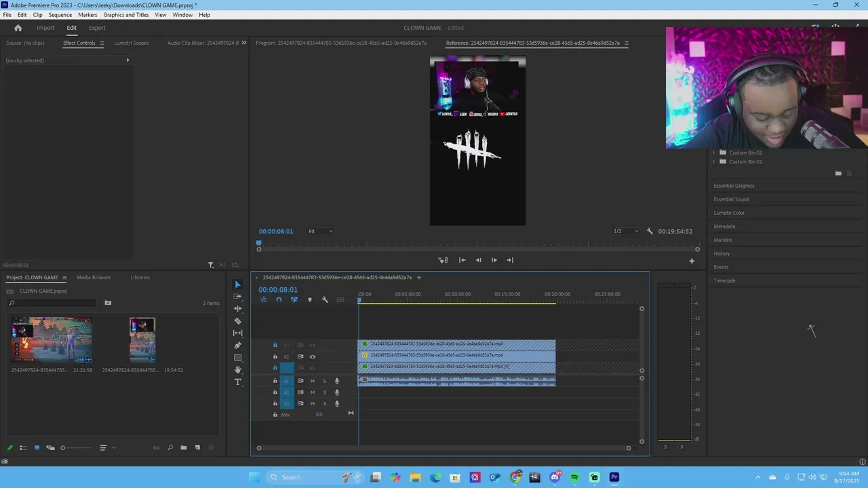The image size is (868, 488).
Task: Toggle lock on V2 track
Action: click(x=275, y=357)
